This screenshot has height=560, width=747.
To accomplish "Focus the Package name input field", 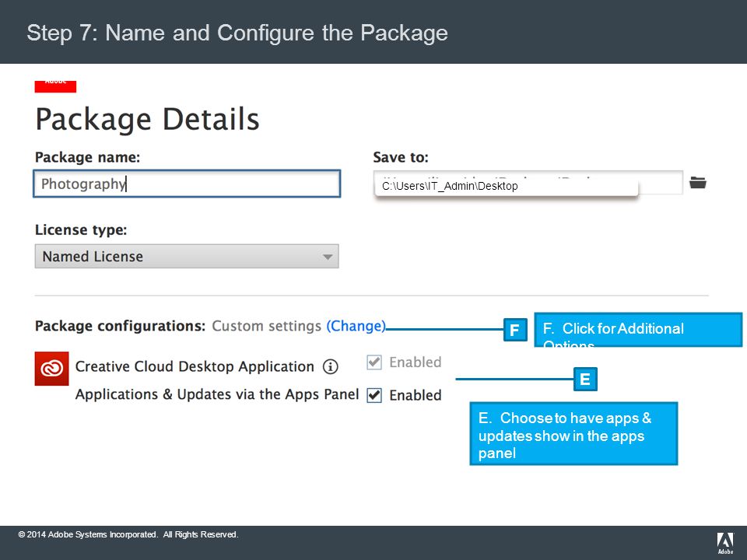I will pos(187,184).
